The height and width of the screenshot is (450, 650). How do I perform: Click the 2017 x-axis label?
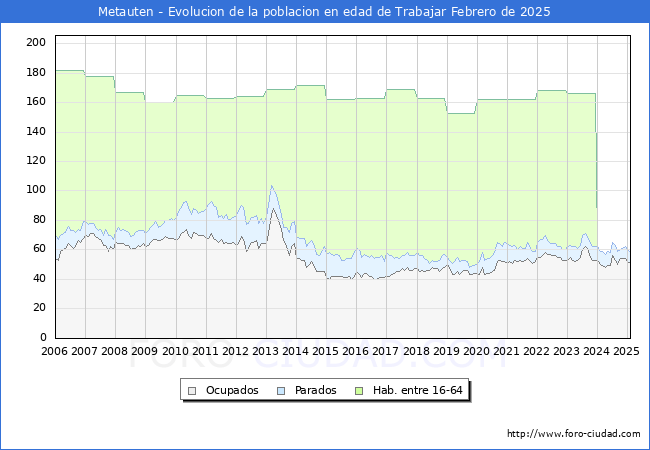click(x=386, y=351)
